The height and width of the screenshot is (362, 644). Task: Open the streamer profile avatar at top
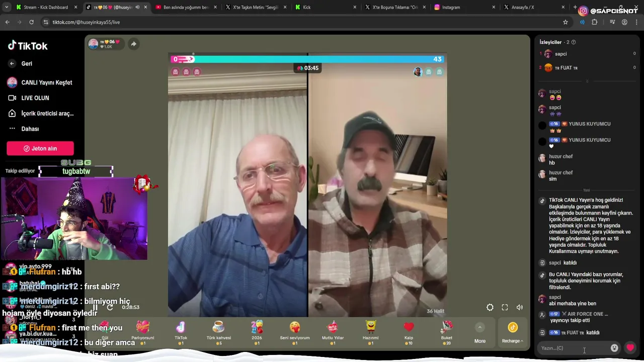coord(94,44)
